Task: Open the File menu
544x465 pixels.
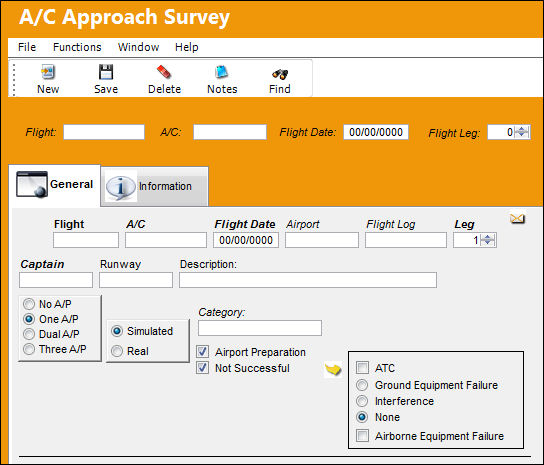Action: click(27, 47)
